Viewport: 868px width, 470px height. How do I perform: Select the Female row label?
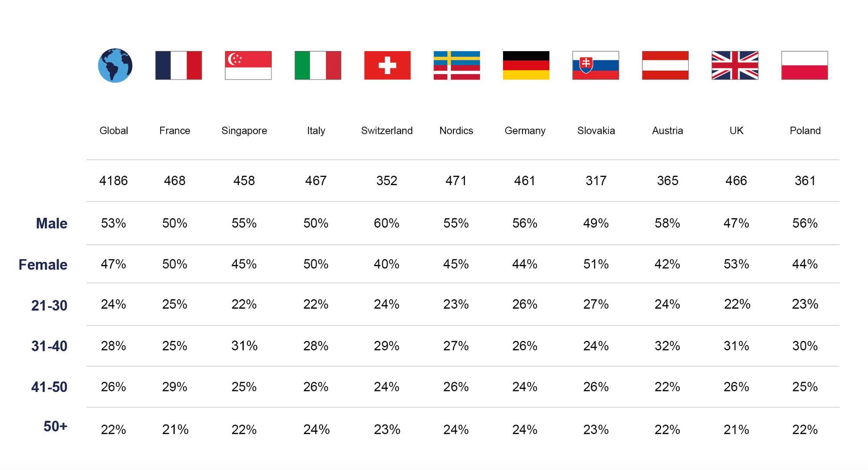click(43, 264)
